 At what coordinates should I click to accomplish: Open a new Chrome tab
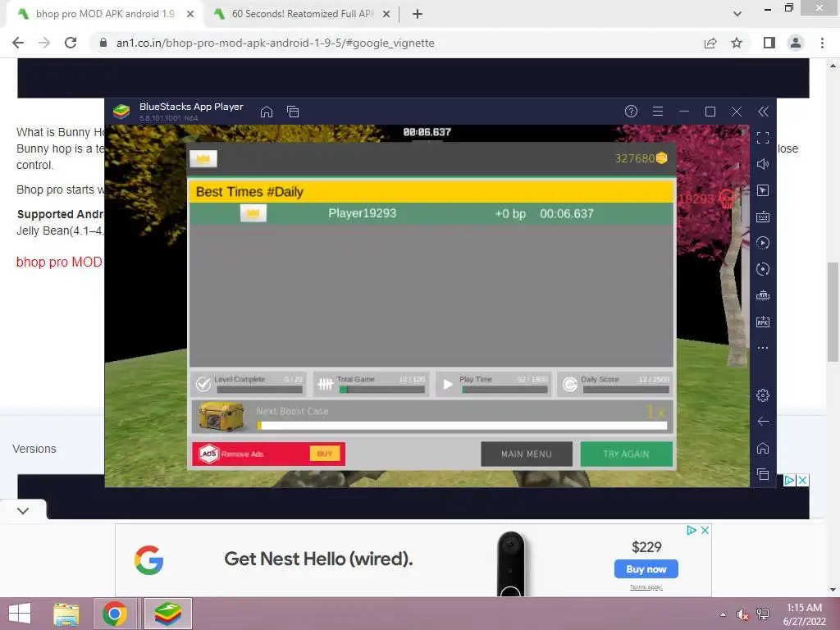coord(418,14)
